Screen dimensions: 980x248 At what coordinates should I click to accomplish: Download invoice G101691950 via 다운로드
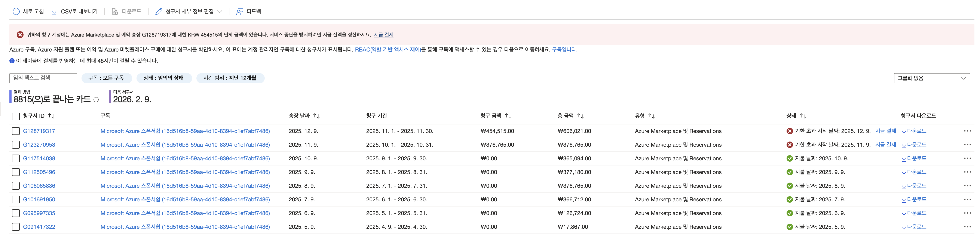pos(914,199)
